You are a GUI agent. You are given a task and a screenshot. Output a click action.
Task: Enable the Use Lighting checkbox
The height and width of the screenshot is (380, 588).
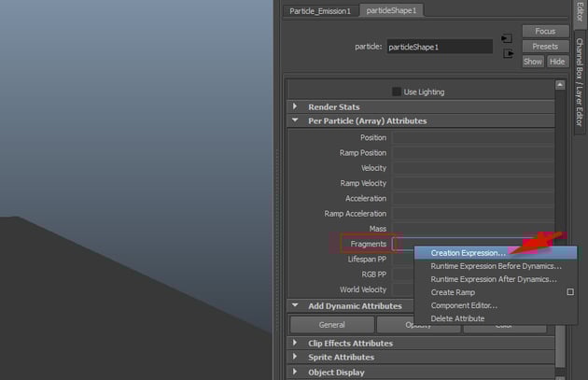pos(397,91)
